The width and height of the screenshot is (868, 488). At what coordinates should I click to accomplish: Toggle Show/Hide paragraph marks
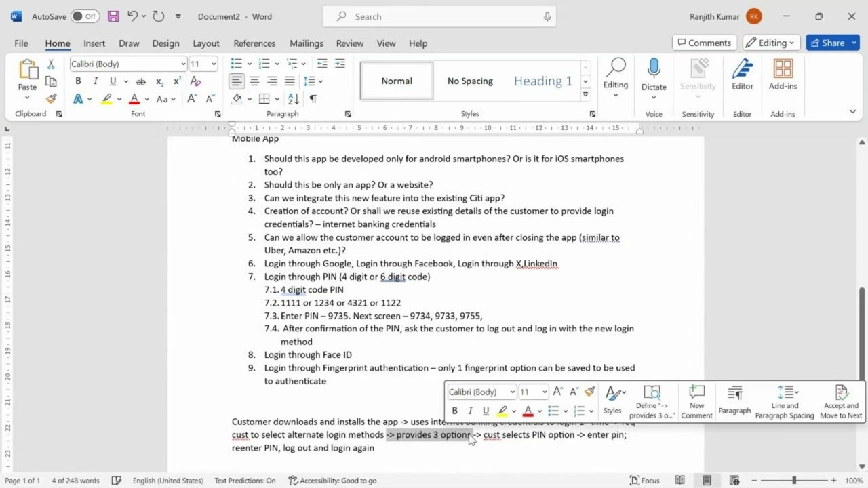pos(313,99)
